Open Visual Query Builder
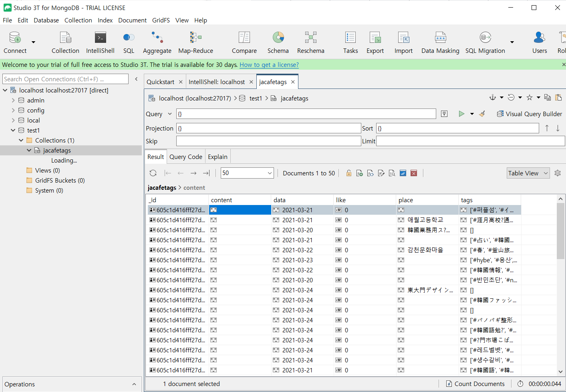 coord(529,114)
